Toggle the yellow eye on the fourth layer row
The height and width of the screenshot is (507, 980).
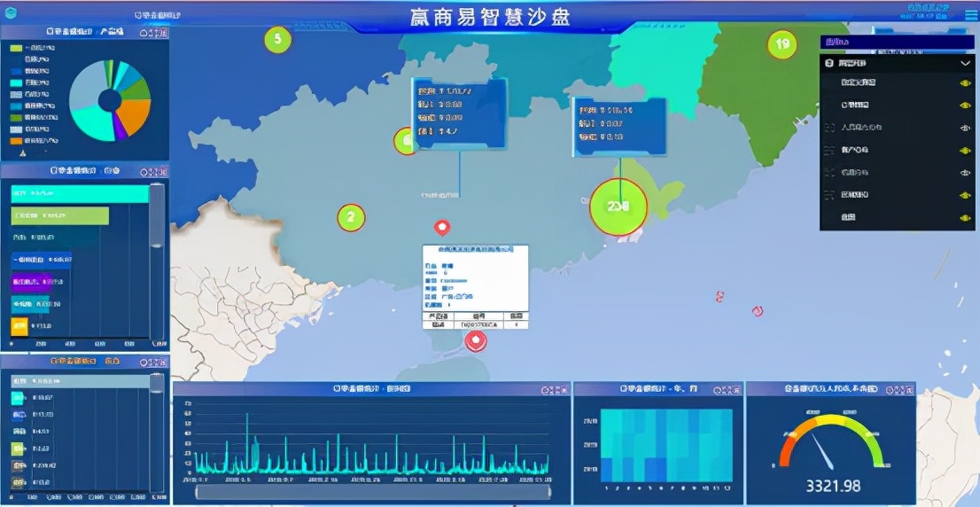coord(964,150)
